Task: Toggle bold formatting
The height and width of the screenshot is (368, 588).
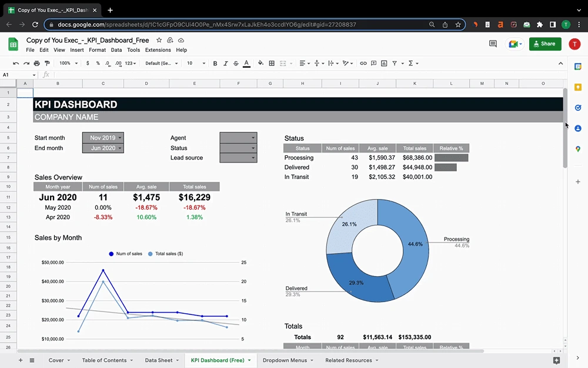Action: [215, 63]
